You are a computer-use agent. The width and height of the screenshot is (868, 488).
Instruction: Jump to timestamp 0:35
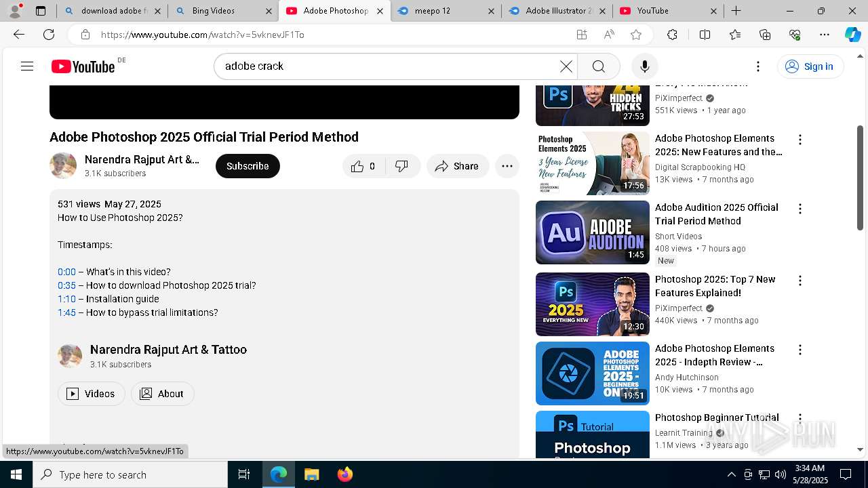(66, 285)
